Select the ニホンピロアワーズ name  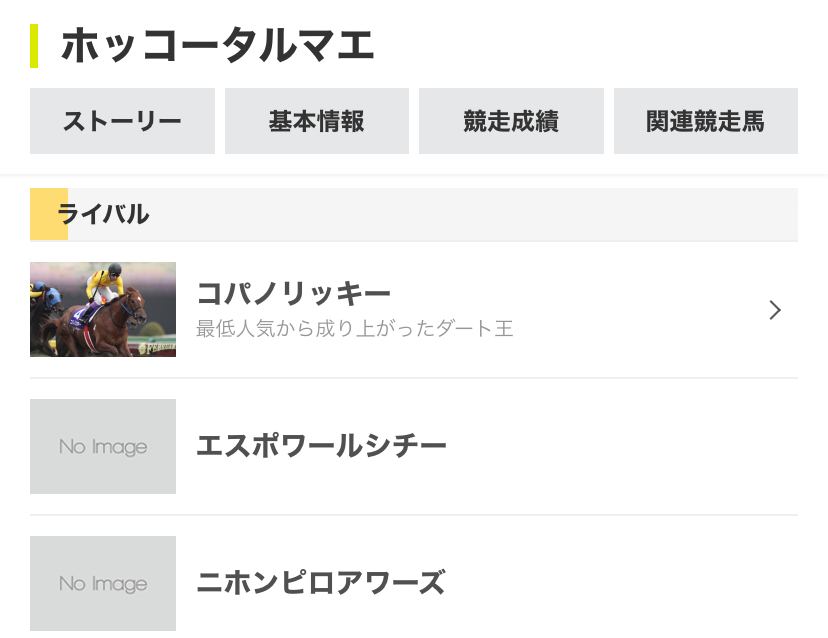[321, 583]
